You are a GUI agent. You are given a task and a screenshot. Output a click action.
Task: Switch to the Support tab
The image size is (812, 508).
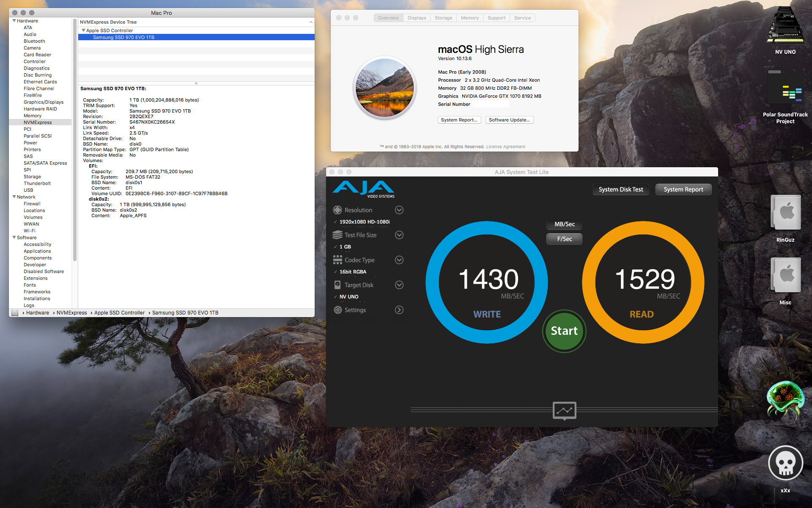tap(496, 18)
